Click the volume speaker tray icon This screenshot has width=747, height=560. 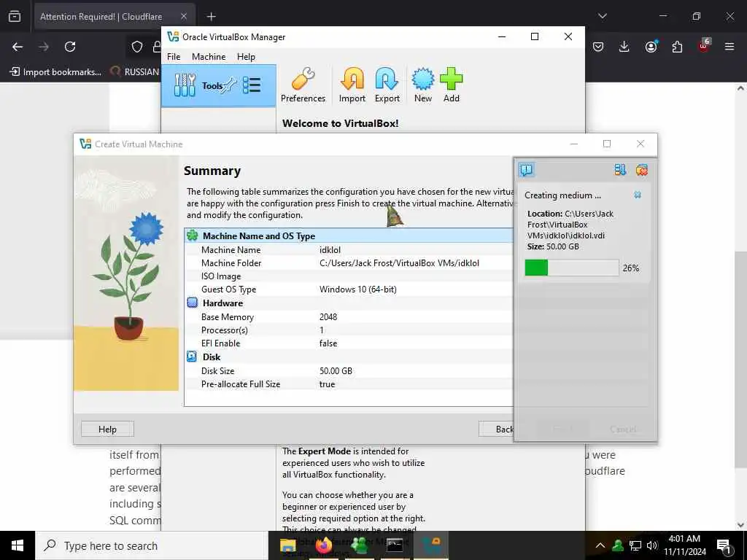point(652,545)
